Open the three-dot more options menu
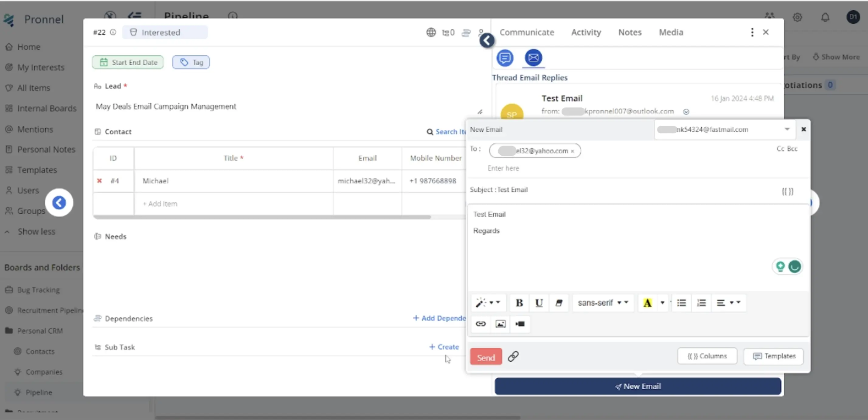Screen dimensions: 868x420 [x=752, y=32]
